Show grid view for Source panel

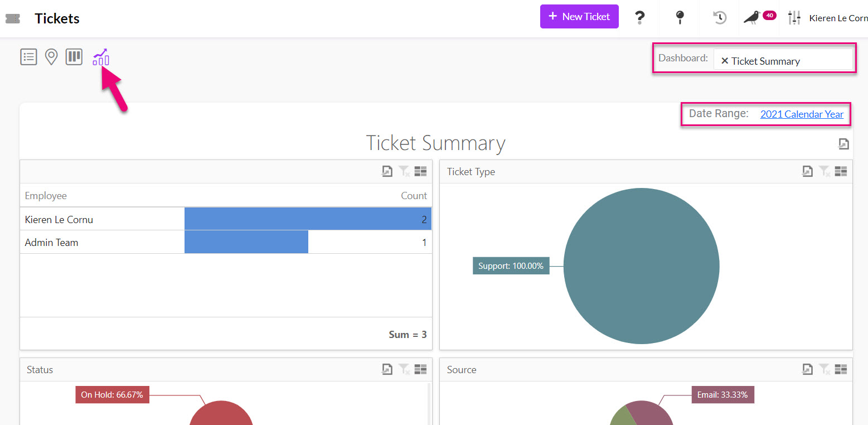coord(841,369)
